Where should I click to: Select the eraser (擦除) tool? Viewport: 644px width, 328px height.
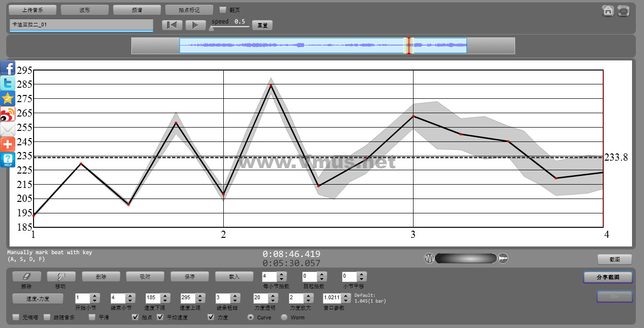click(26, 277)
